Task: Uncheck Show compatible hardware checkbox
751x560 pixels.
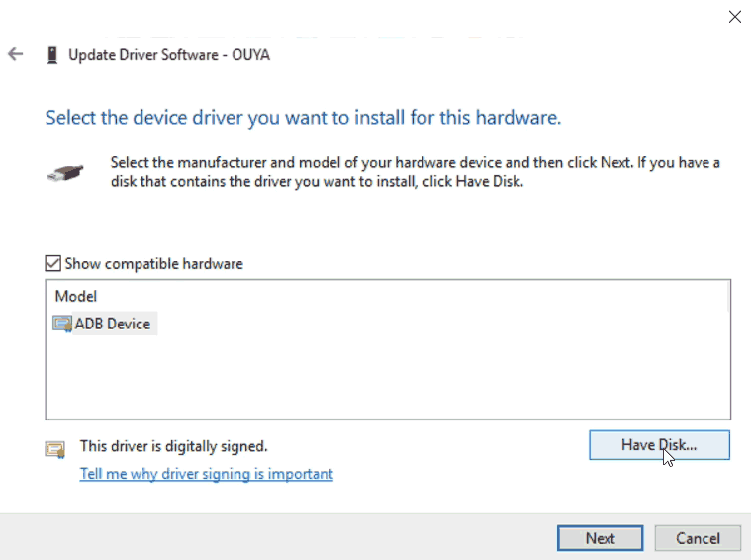Action: click(52, 263)
